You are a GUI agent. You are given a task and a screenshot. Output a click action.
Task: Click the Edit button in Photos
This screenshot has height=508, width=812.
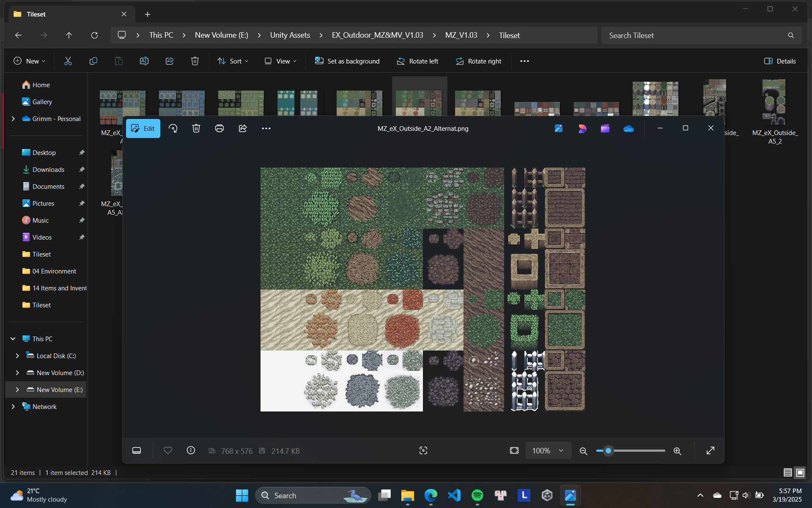coord(143,128)
